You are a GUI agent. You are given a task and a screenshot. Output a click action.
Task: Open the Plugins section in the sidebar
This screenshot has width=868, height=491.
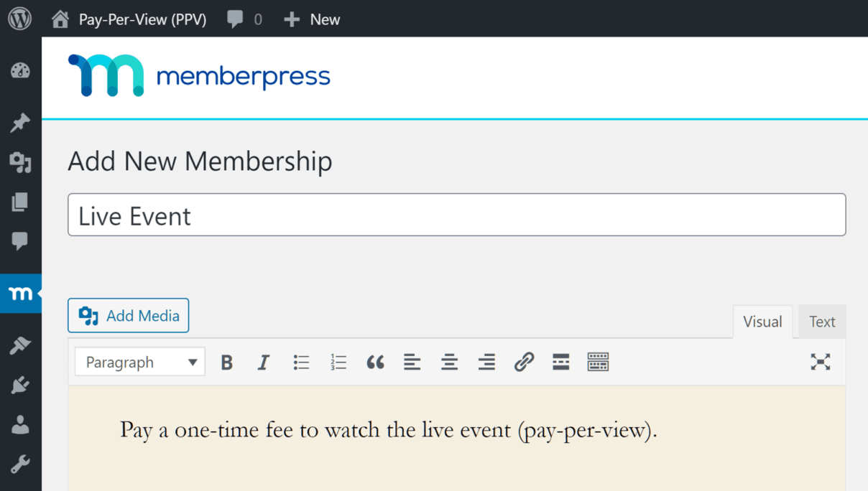20,385
